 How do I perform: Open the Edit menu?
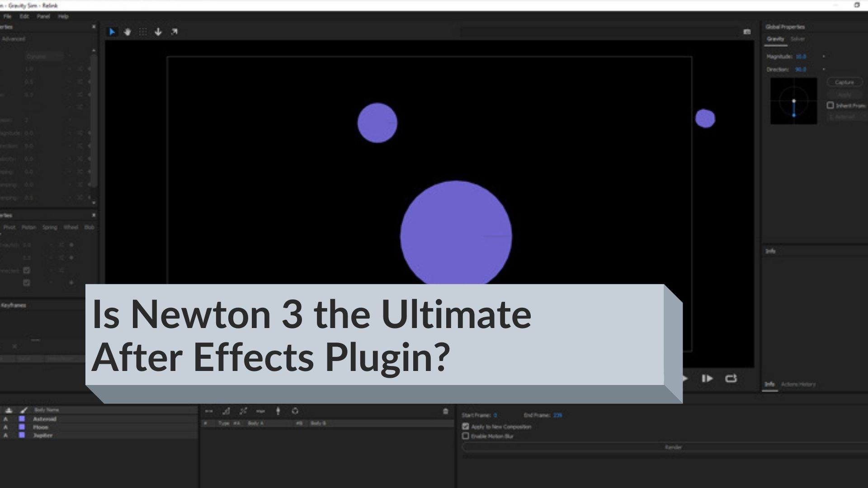tap(24, 16)
